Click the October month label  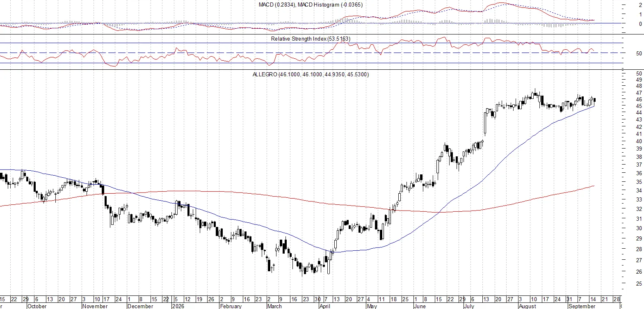tap(37, 306)
